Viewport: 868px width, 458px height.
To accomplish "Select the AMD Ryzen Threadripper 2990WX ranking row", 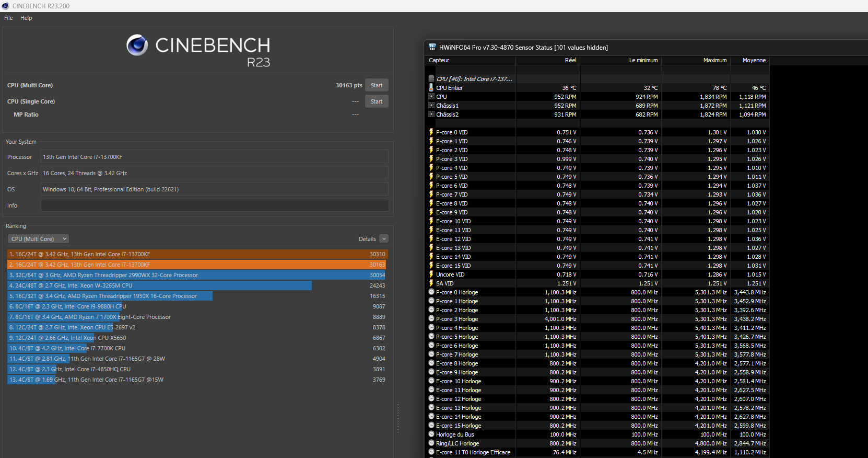I will pos(197,275).
